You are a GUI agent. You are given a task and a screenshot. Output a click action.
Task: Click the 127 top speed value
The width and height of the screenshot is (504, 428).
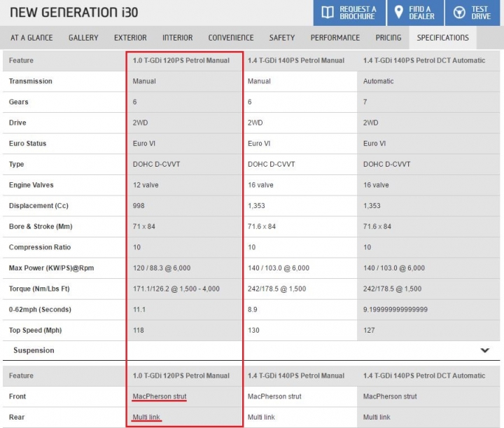[x=369, y=330]
